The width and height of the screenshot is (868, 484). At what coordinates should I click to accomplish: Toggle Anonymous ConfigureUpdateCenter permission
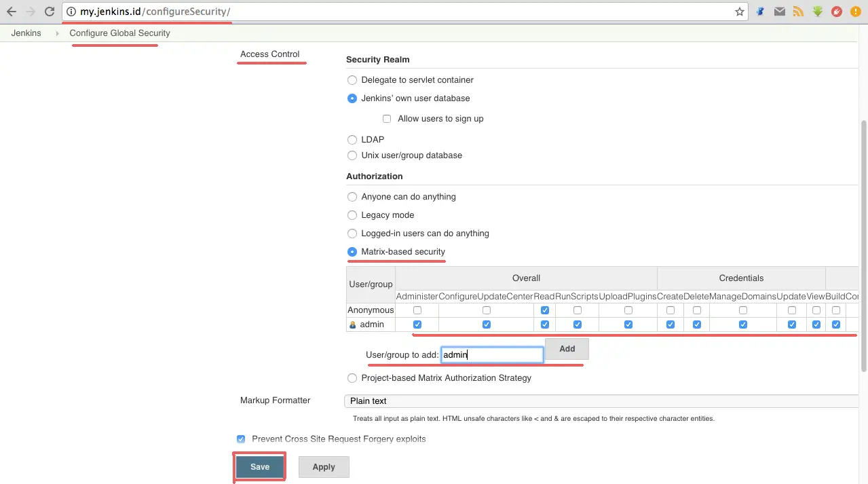[x=487, y=310]
